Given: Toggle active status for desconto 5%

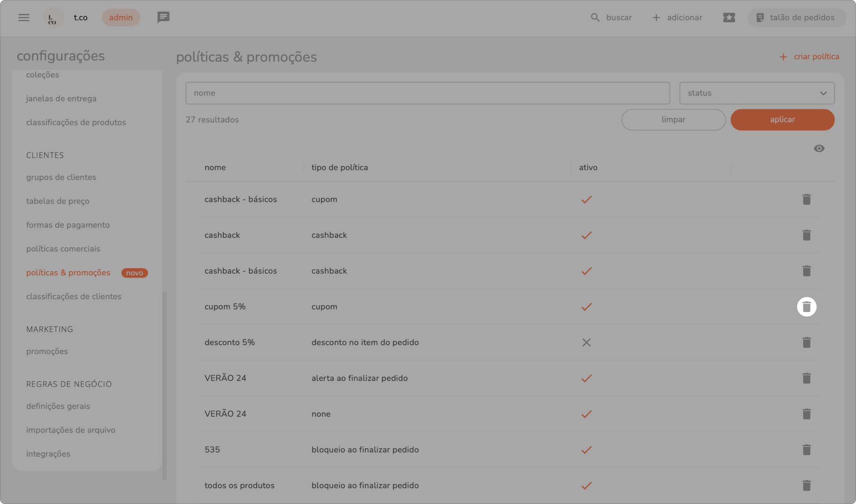Looking at the screenshot, I should click(x=586, y=343).
